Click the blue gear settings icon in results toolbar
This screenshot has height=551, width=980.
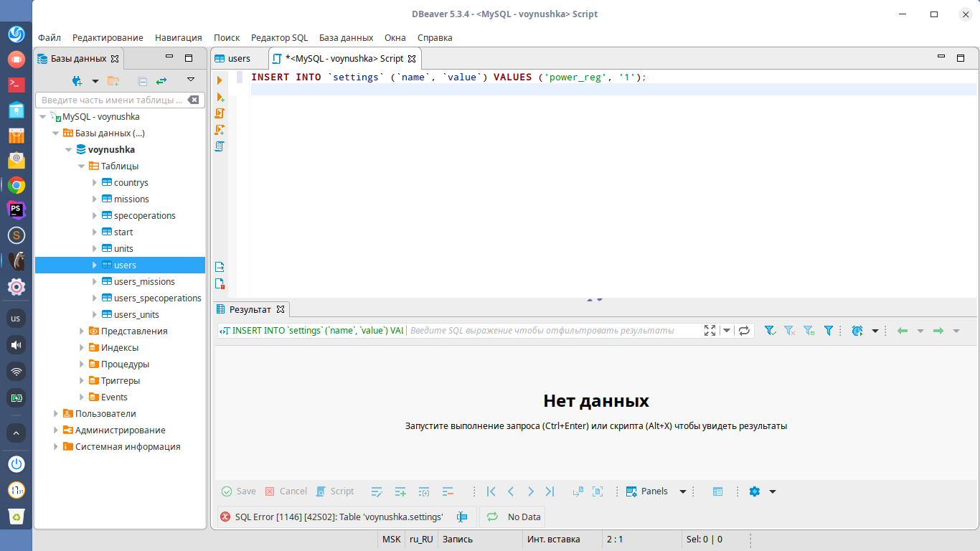coord(754,491)
